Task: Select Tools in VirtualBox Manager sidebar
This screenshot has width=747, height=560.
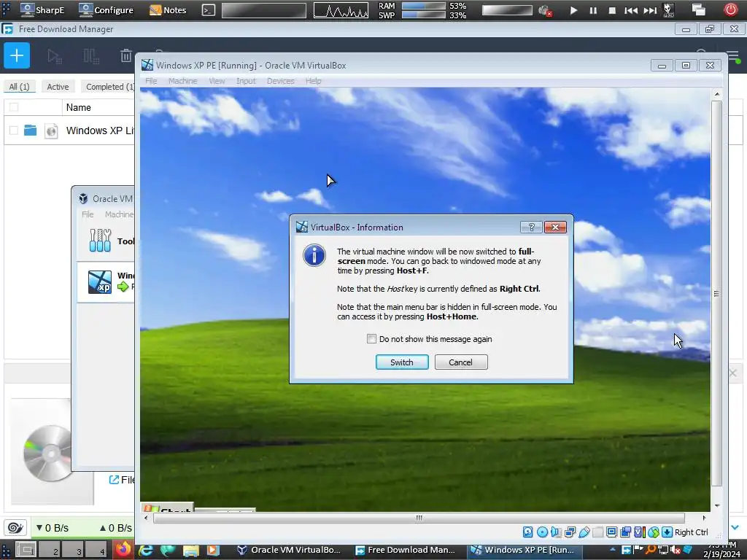Action: click(106, 241)
